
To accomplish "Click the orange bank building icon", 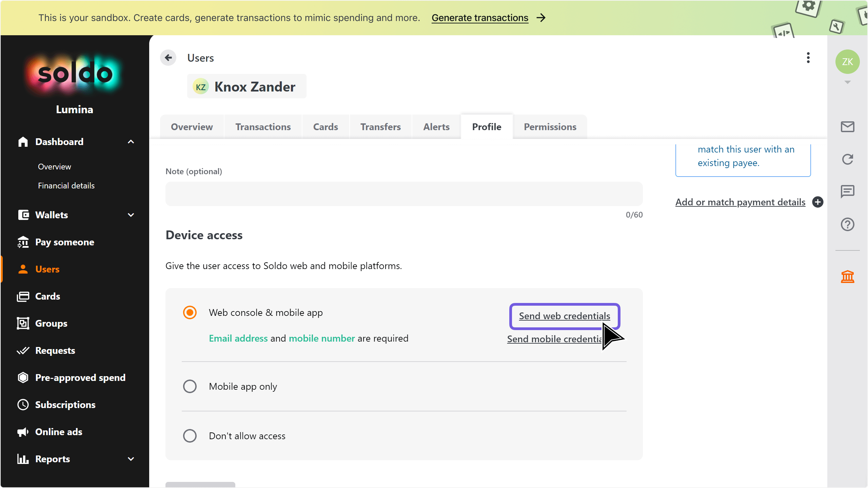I will pyautogui.click(x=847, y=277).
